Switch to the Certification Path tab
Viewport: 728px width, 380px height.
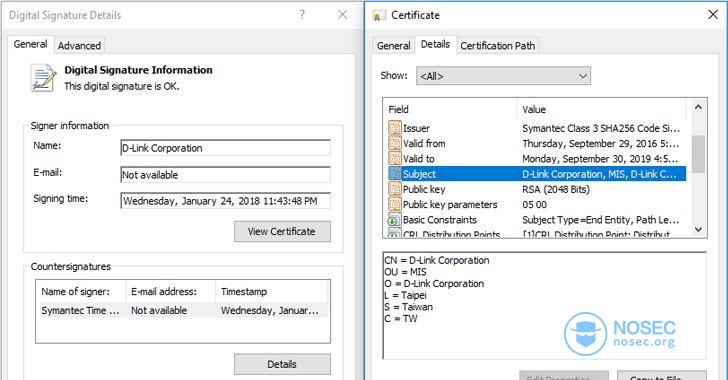tap(498, 46)
